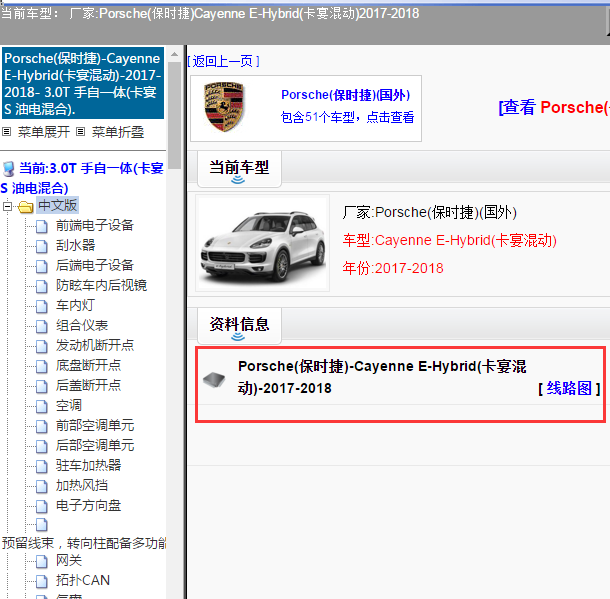The image size is (610, 599).
Task: Open 驻车加热器 in the tree
Action: click(x=88, y=466)
